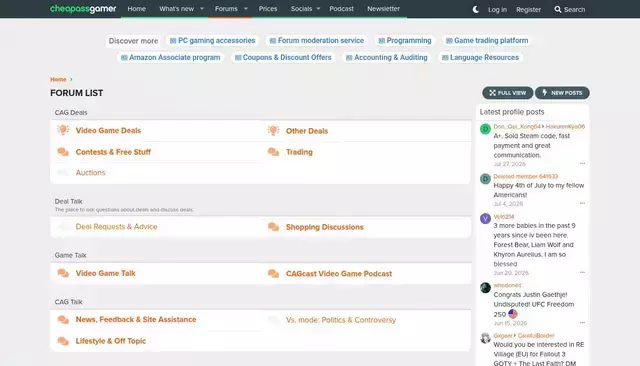Open the CAG Deals category heading
The width and height of the screenshot is (640, 366).
tap(71, 113)
